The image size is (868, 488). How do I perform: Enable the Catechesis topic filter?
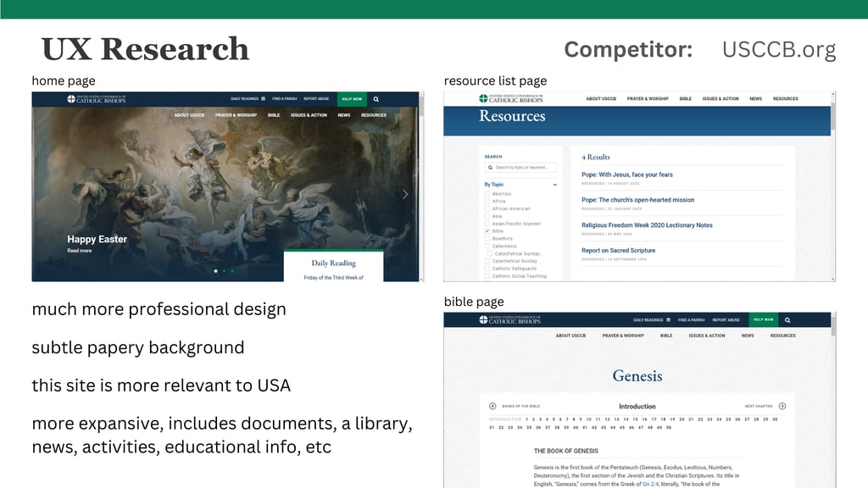pyautogui.click(x=487, y=247)
